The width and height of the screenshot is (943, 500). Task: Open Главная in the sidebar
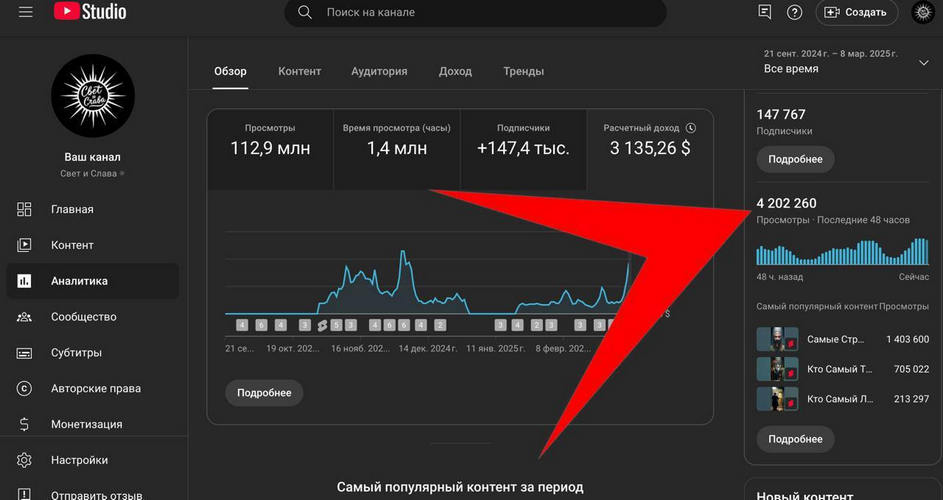(x=72, y=209)
